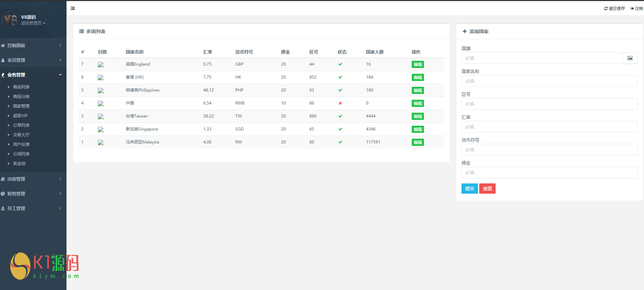The image size is (644, 290).
Task: Click the cover image of 英国England
Action: click(101, 65)
